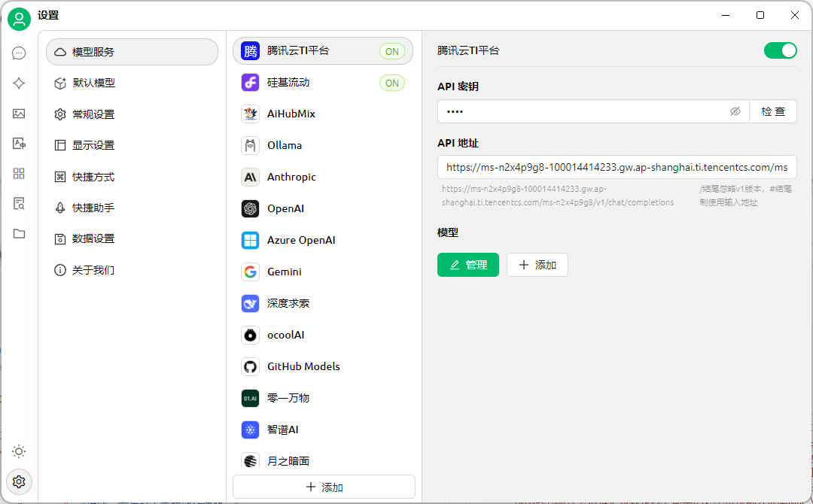Click the 默认模型 cube icon
This screenshot has width=813, height=504.
pyautogui.click(x=60, y=83)
